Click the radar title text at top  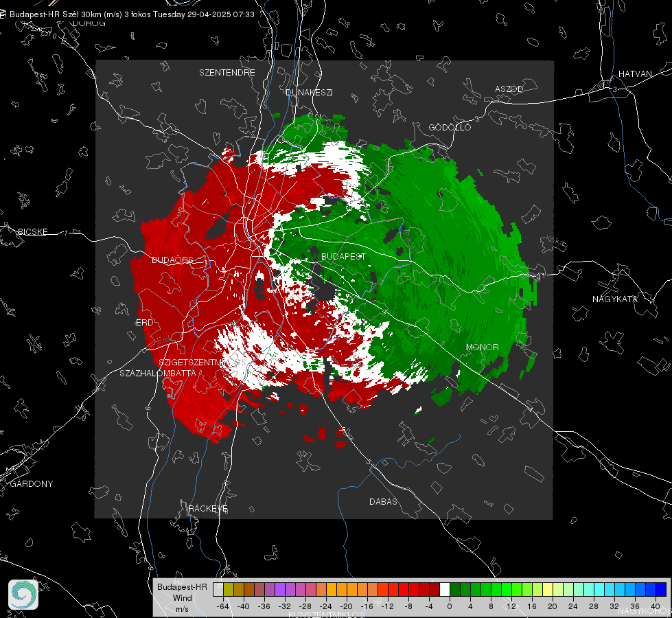coord(132,14)
